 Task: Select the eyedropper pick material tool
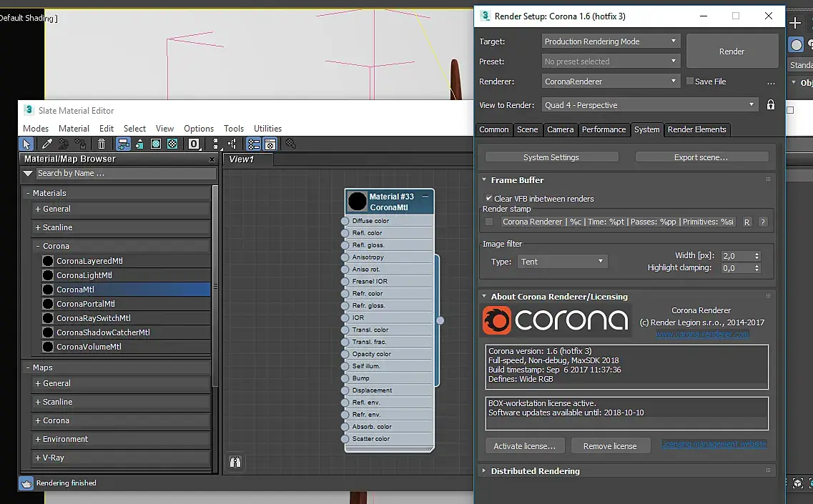pos(46,144)
